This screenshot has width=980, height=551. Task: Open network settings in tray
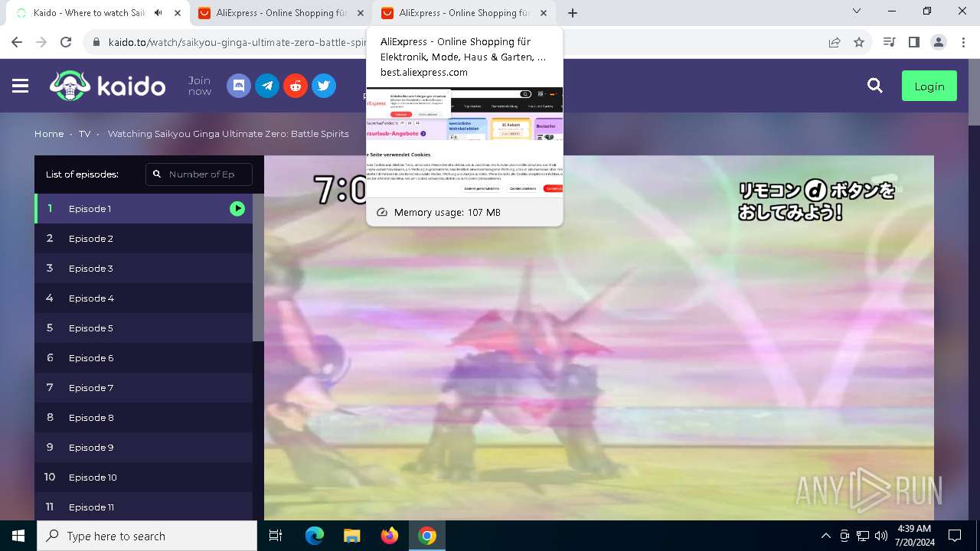[863, 536]
